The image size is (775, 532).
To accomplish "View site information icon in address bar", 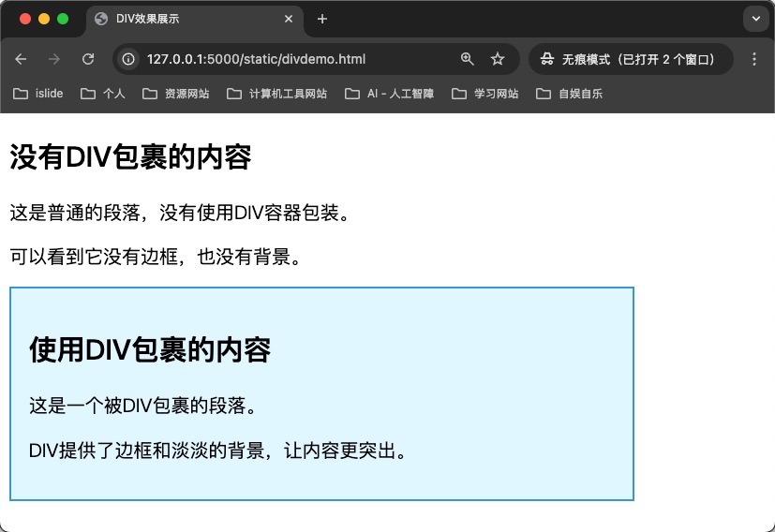I will [128, 59].
